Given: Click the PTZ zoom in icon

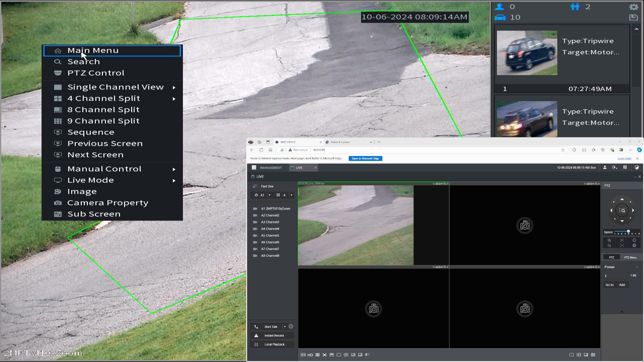Looking at the screenshot, I should [x=609, y=240].
